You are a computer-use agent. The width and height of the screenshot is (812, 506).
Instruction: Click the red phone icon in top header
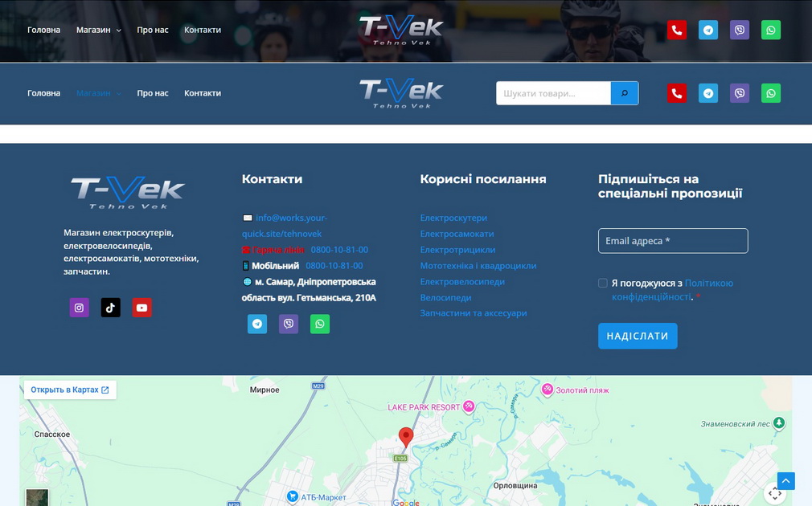(x=677, y=30)
